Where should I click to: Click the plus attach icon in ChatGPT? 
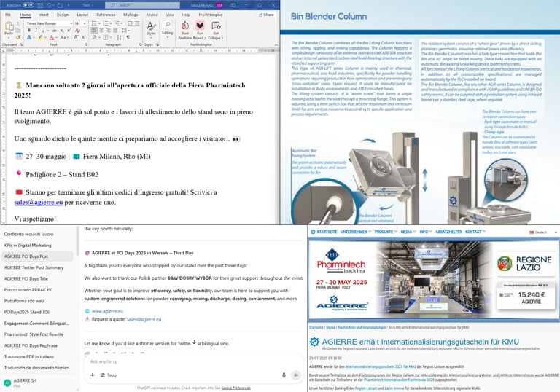(92, 375)
